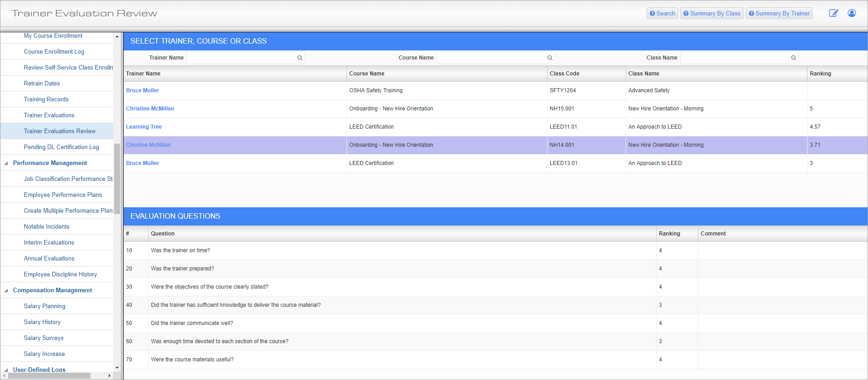Image resolution: width=868 pixels, height=380 pixels.
Task: Open Create Multiple Performance Plans
Action: [x=68, y=211]
